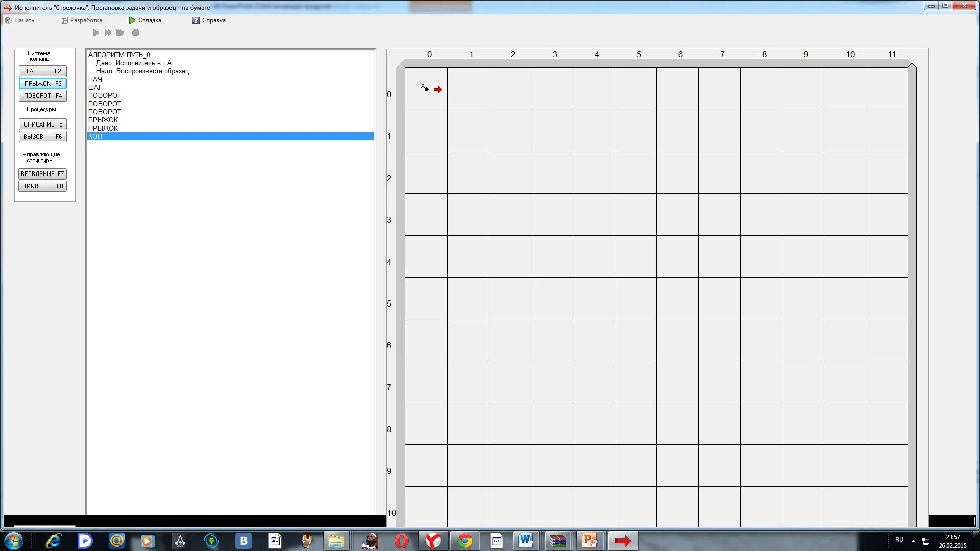Insert the ПРЫЖОК F3 command
The image size is (980, 551).
coord(43,84)
